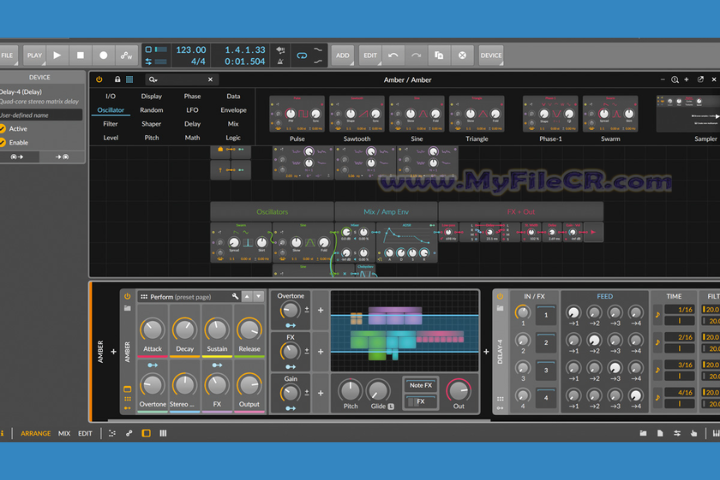Click the wrench icon on remote controls

(235, 296)
